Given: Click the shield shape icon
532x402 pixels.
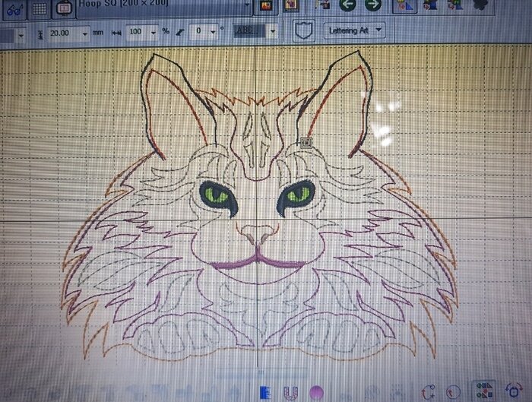Looking at the screenshot, I should coord(304,31).
